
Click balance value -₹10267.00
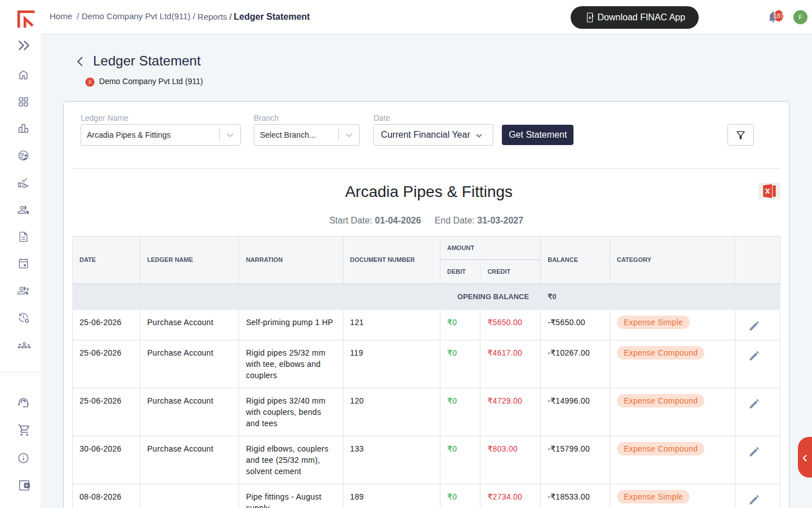click(568, 353)
